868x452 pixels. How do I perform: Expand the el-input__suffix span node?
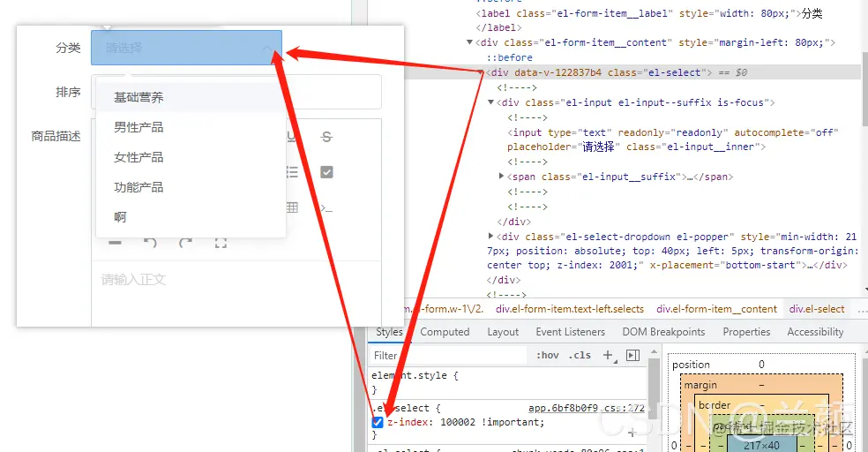[x=501, y=177]
